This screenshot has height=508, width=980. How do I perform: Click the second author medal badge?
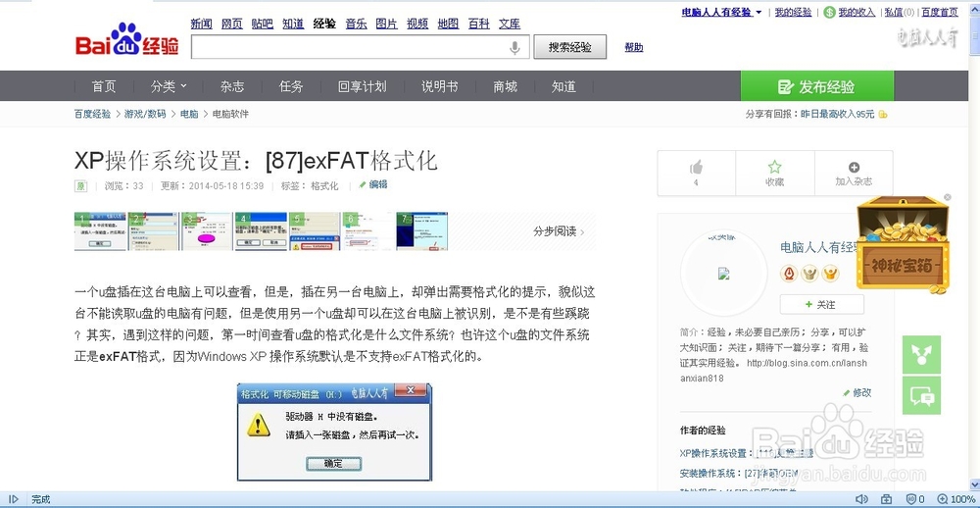[810, 274]
